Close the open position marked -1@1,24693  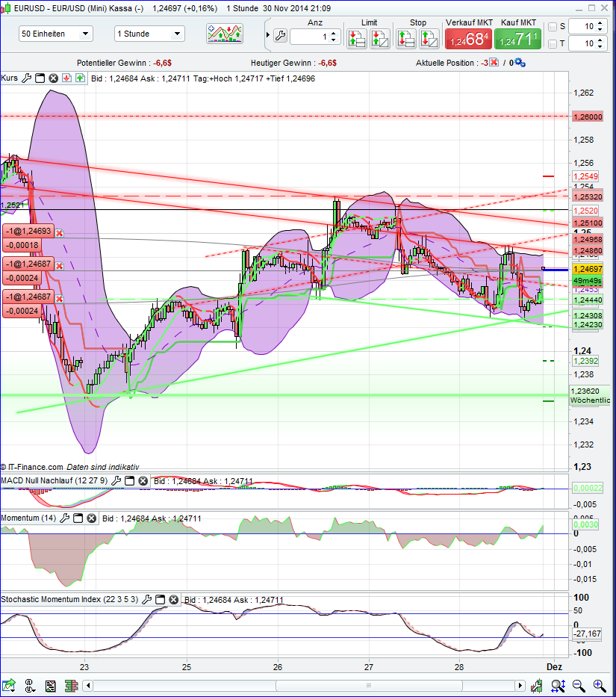pos(59,232)
